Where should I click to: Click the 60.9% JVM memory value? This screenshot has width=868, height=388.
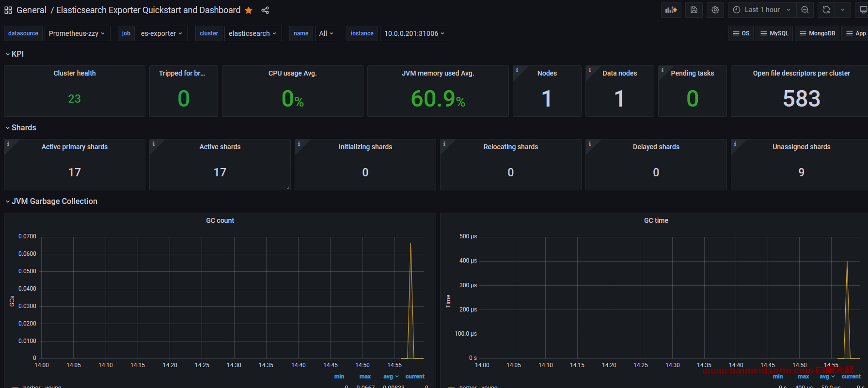click(x=438, y=99)
